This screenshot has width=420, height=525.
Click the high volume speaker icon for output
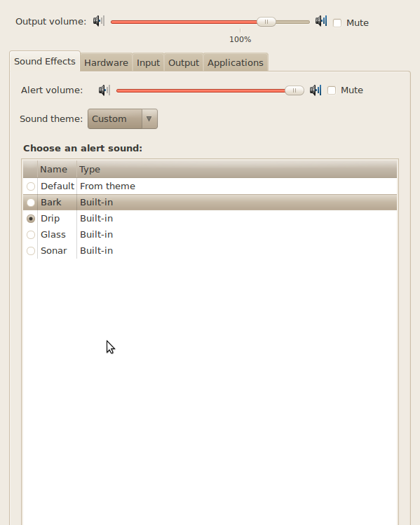pos(321,21)
